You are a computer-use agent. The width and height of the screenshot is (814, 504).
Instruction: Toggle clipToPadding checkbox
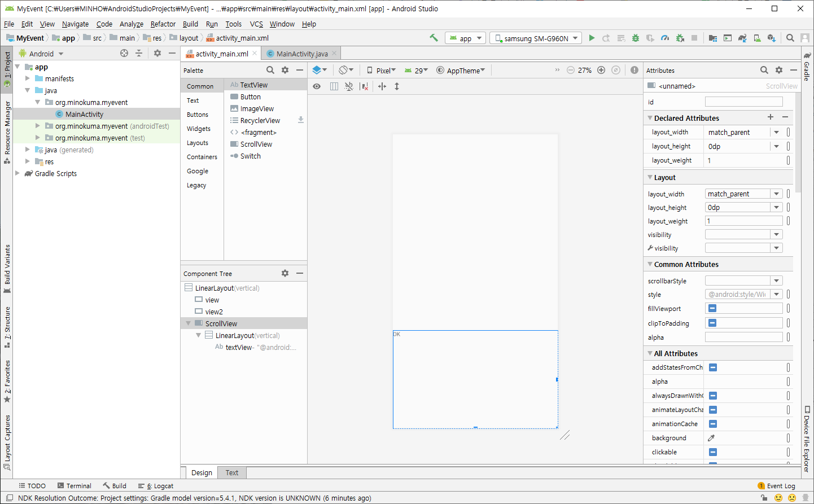[x=712, y=323]
